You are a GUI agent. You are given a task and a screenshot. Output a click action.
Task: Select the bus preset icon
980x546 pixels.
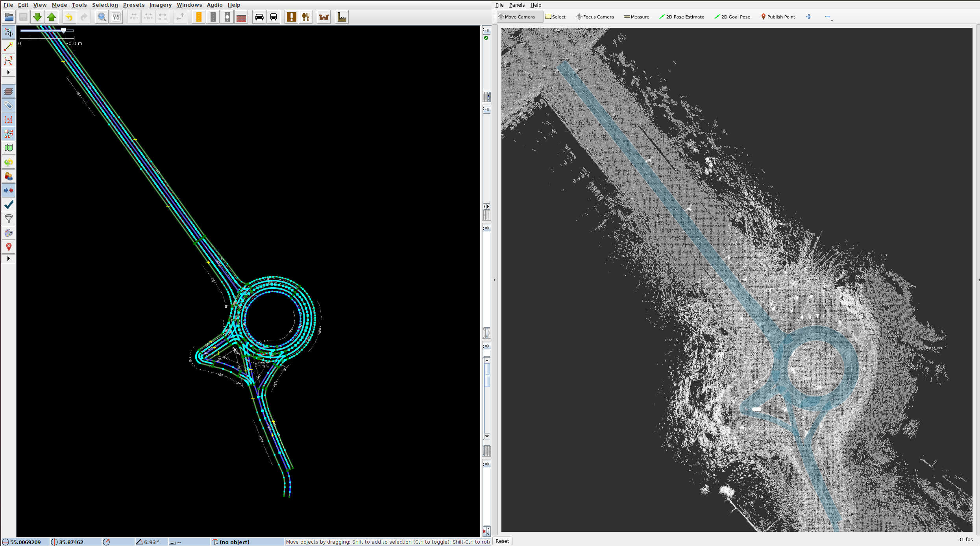coord(274,17)
